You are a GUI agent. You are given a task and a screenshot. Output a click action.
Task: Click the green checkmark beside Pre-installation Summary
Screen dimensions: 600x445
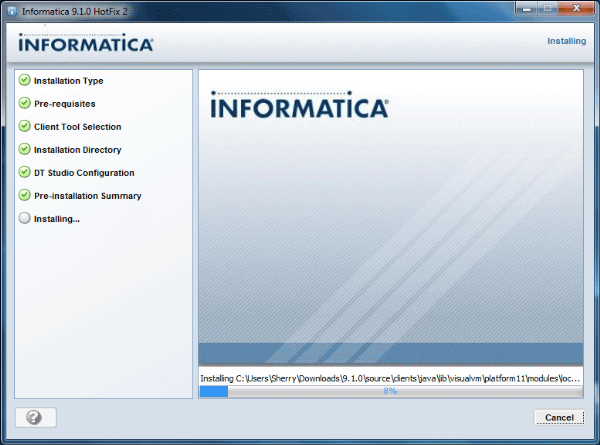24,195
